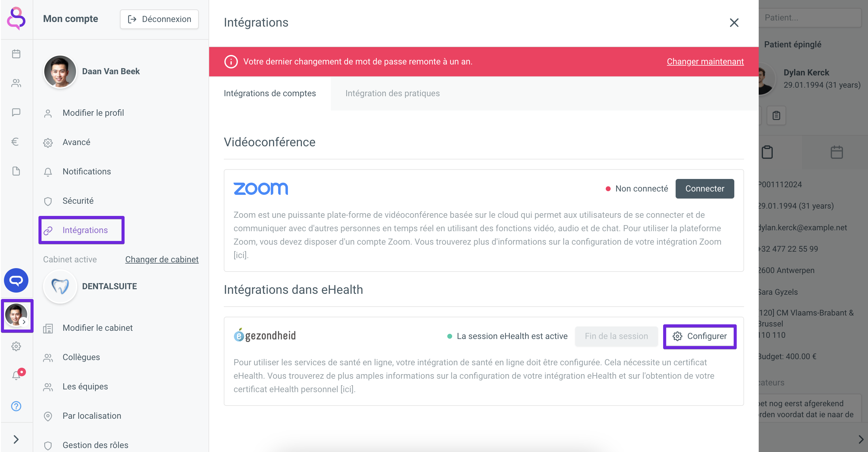Open the messages chat icon in sidebar
This screenshot has height=452, width=868.
coord(16,112)
